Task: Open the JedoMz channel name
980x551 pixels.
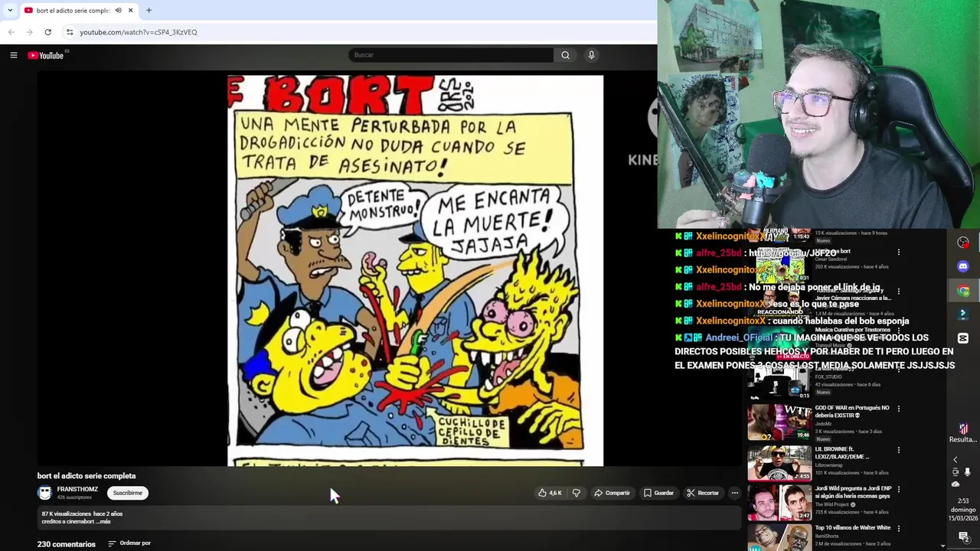Action: [x=823, y=423]
